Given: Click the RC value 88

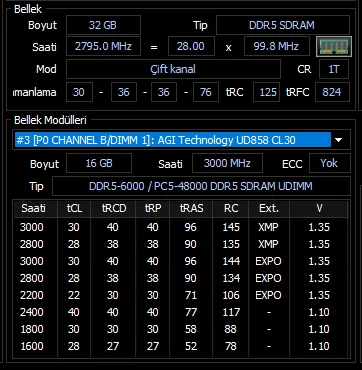Looking at the screenshot, I should coord(231,329).
